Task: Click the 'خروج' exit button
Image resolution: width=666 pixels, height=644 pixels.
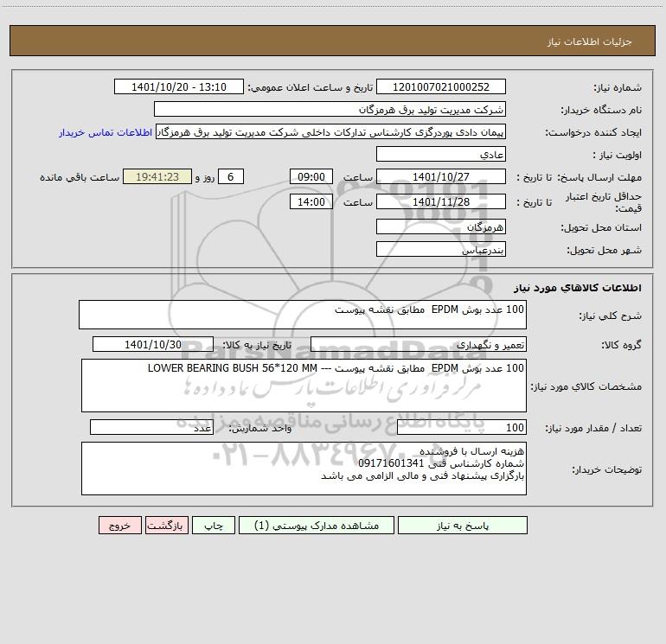Action: (x=119, y=526)
